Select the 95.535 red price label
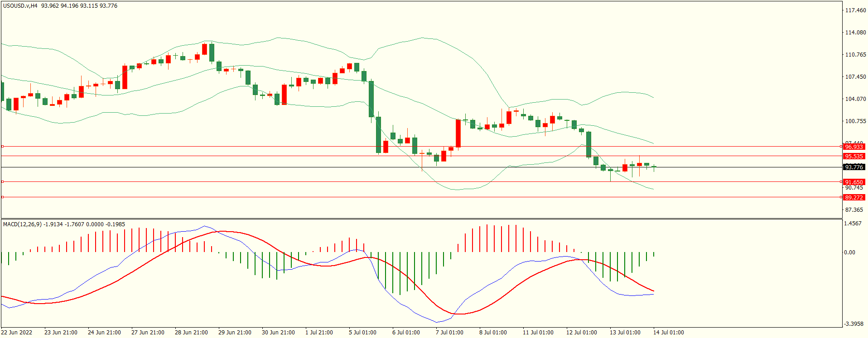The width and height of the screenshot is (868, 338). click(x=854, y=156)
